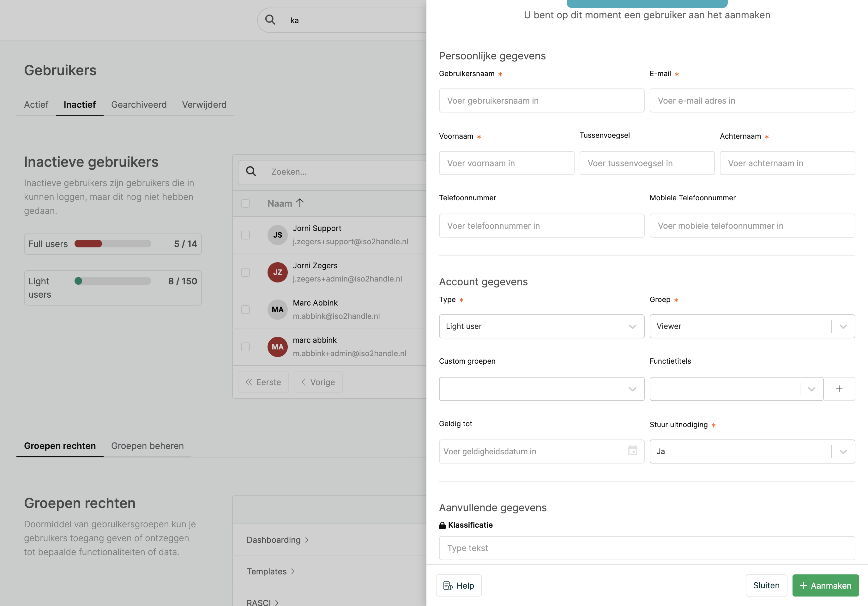Click the top search magnifier icon
This screenshot has width=868, height=606.
click(x=270, y=20)
